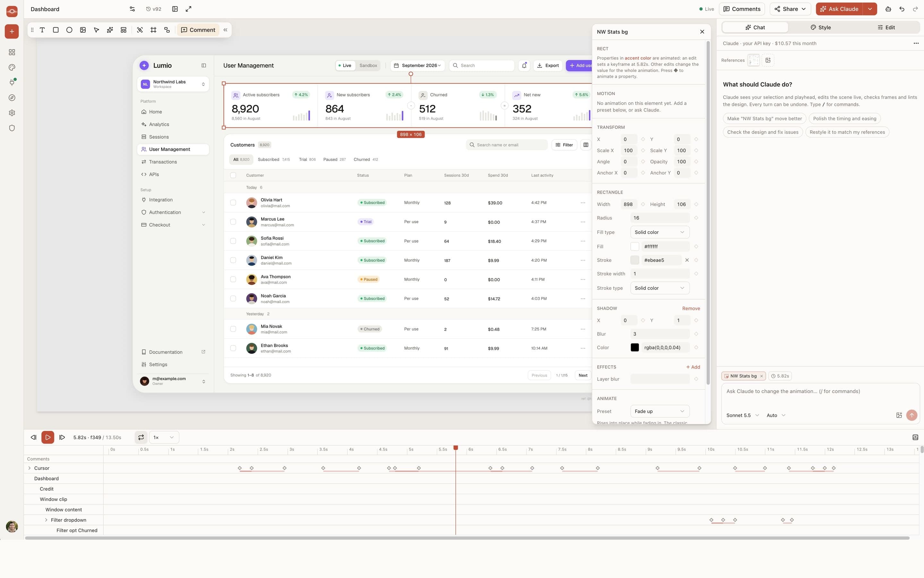Open the compass icon in left sidebar
Viewport: 924px width, 578px height.
click(12, 98)
